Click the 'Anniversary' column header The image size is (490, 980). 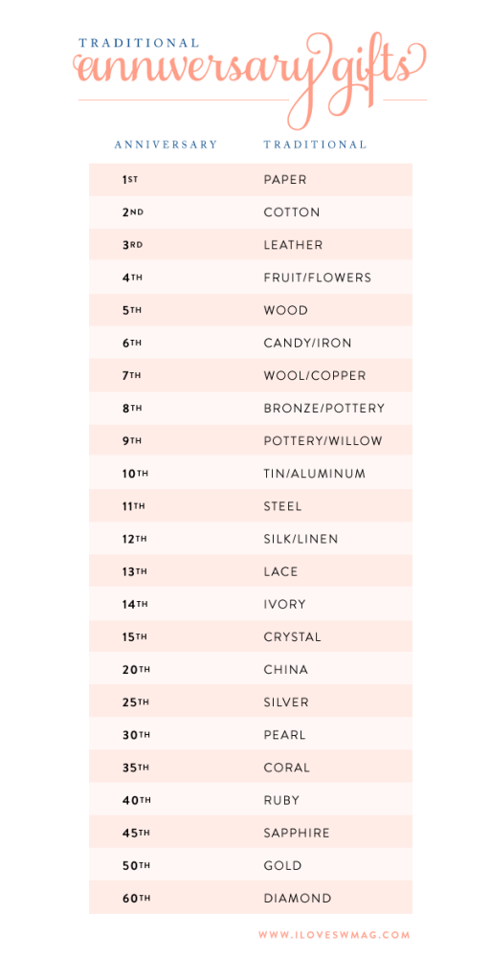[166, 145]
